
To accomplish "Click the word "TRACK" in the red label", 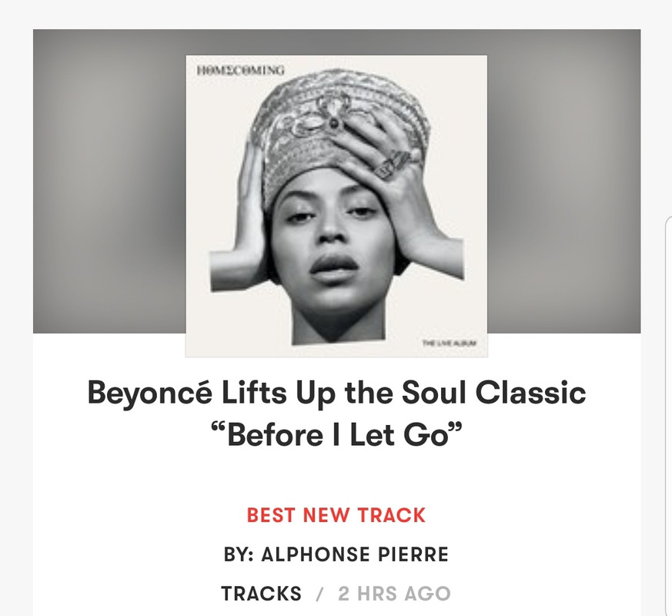I will pyautogui.click(x=392, y=515).
